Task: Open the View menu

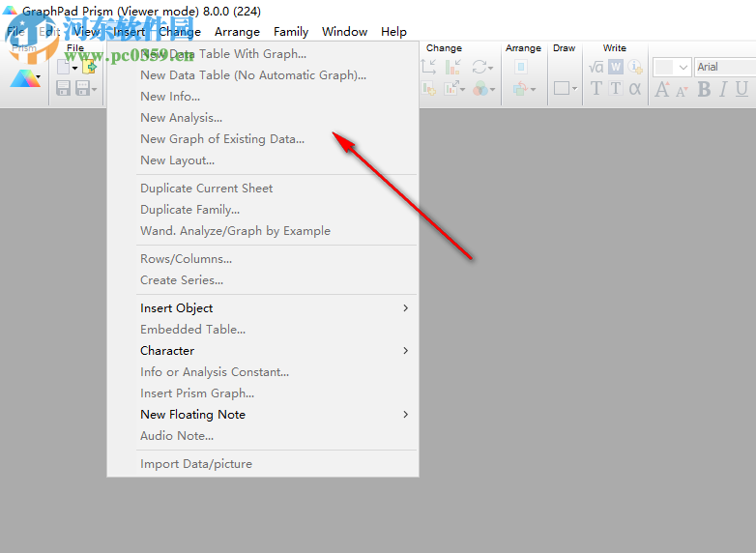Action: tap(86, 32)
